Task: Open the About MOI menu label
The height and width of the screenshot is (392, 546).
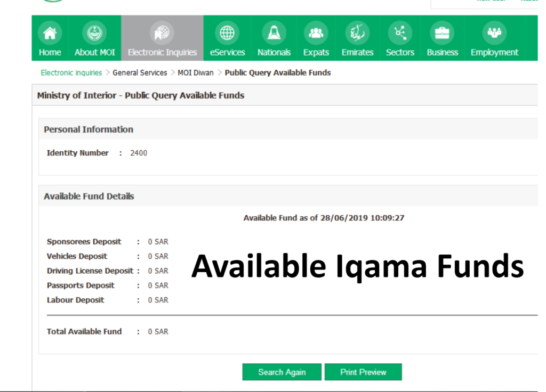Action: click(95, 52)
